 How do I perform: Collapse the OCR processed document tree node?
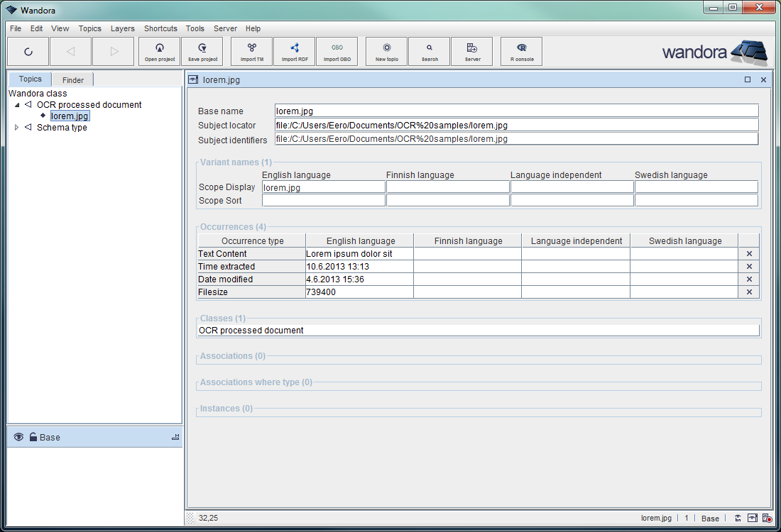[17, 105]
